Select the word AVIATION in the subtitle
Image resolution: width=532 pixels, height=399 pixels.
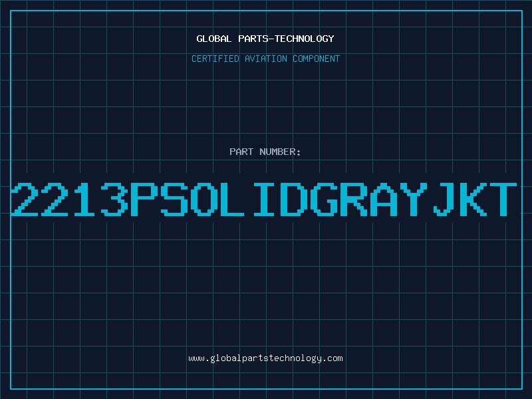tap(266, 59)
